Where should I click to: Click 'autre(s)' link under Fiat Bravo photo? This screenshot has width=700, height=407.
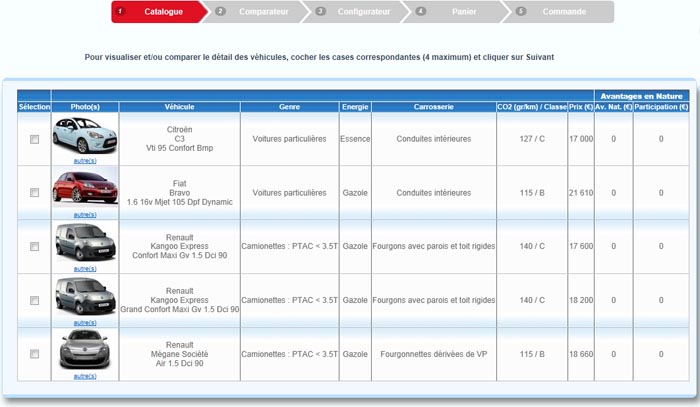point(85,214)
